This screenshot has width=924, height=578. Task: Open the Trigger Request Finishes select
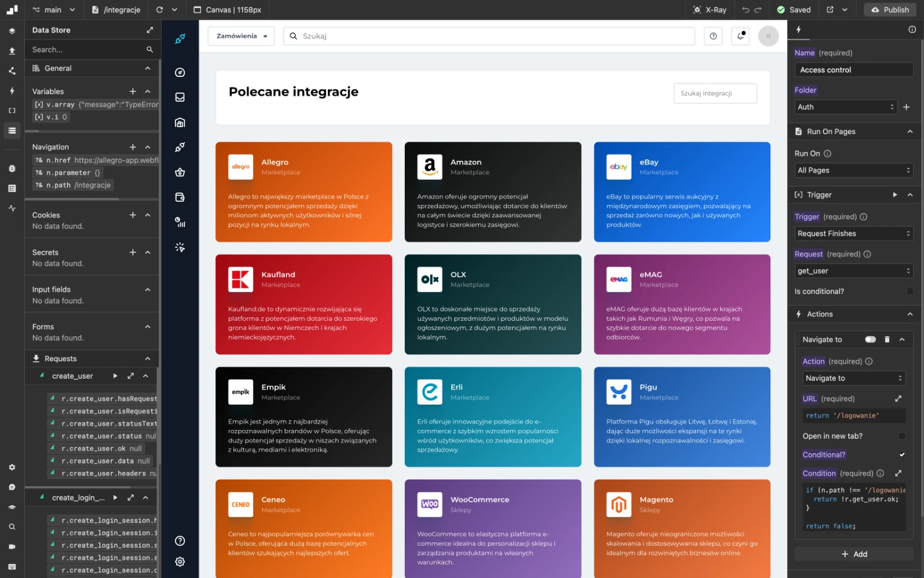pyautogui.click(x=854, y=234)
